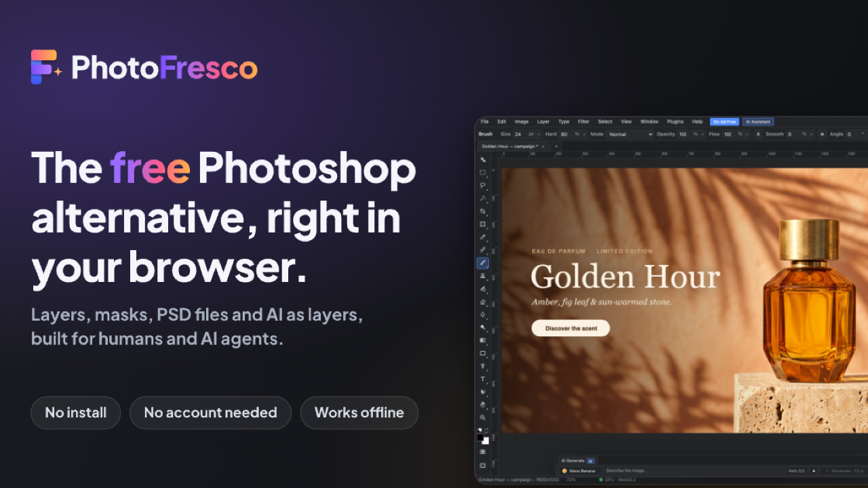
Task: Click the black foreground color swatch
Action: click(x=480, y=437)
